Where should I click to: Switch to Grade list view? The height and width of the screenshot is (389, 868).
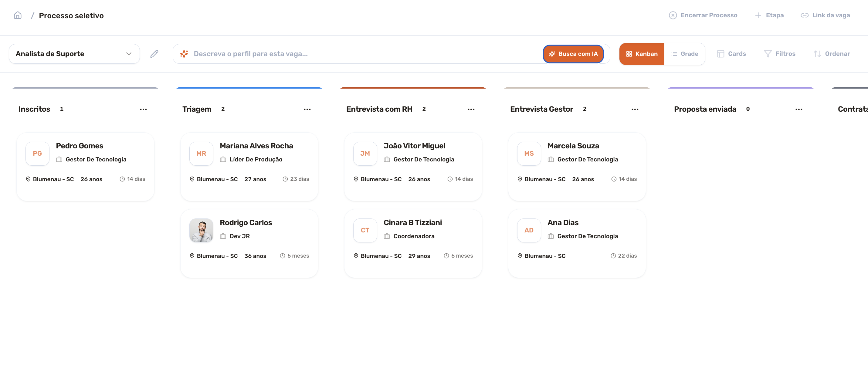684,54
